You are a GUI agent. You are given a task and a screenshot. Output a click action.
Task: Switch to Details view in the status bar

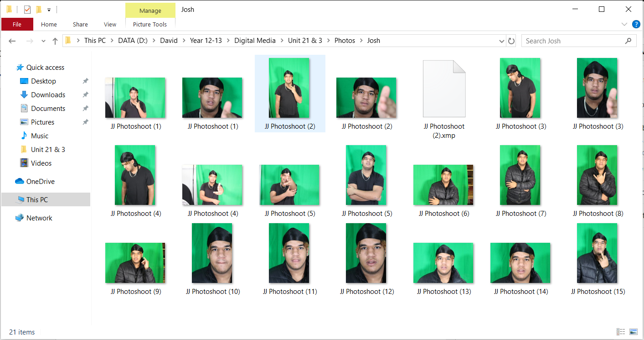(621, 332)
